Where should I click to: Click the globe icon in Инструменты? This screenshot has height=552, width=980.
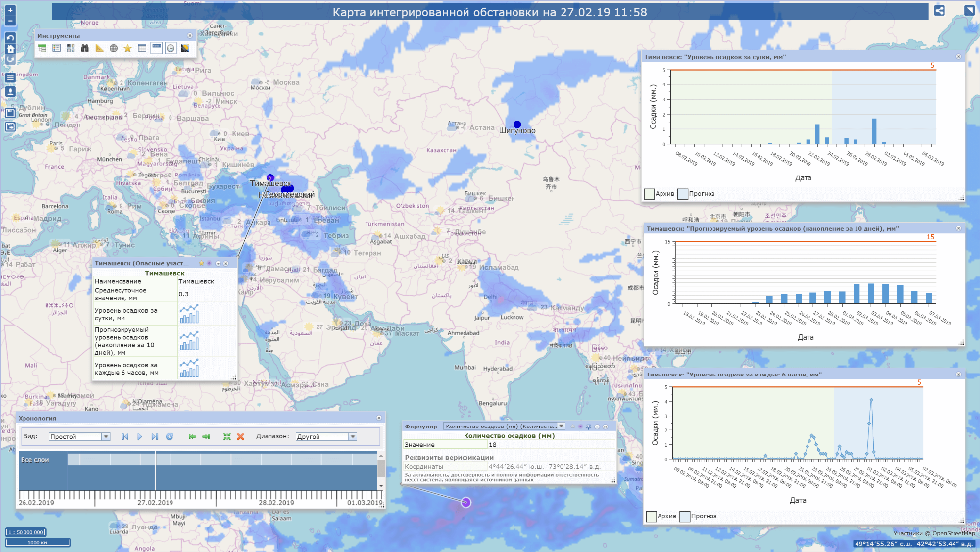(114, 48)
